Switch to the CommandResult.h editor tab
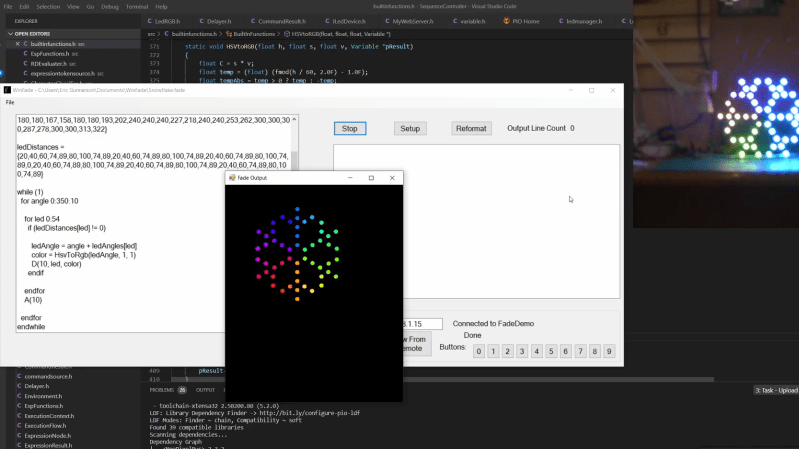The width and height of the screenshot is (799, 449). (x=280, y=20)
